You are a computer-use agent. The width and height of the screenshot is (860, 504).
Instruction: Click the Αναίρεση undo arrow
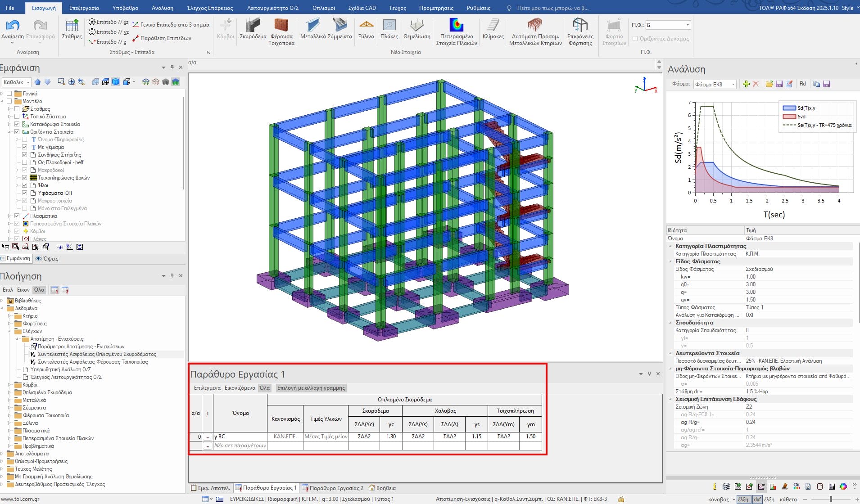[x=12, y=27]
